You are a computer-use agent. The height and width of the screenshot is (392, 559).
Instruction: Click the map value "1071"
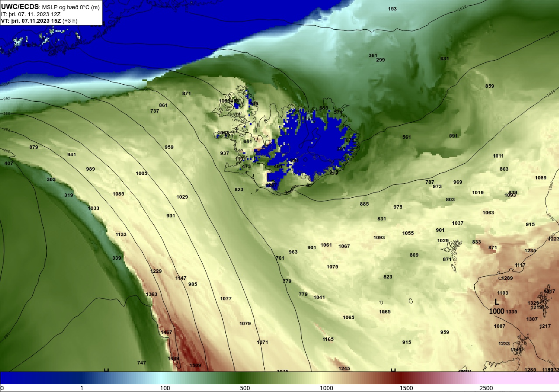coord(262,342)
